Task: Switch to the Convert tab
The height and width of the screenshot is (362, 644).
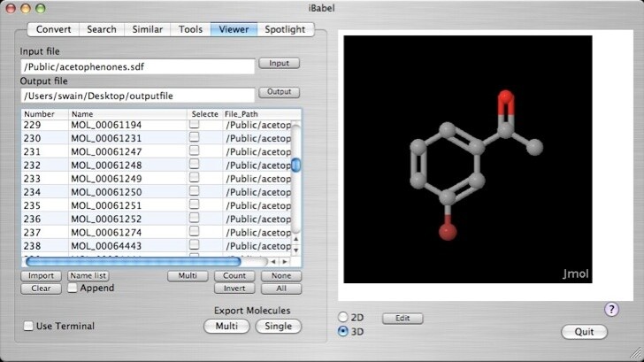Action: tap(53, 29)
